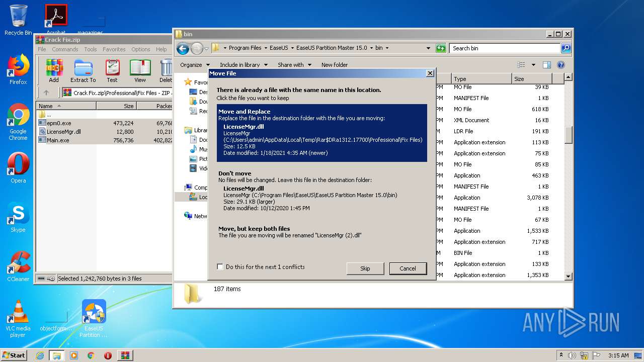Click Extract To icon in WinRAR
Image resolution: width=644 pixels, height=362 pixels.
[83, 70]
